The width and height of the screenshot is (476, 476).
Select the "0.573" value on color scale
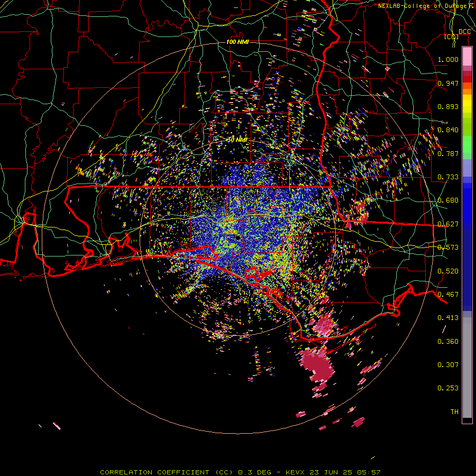(448, 248)
